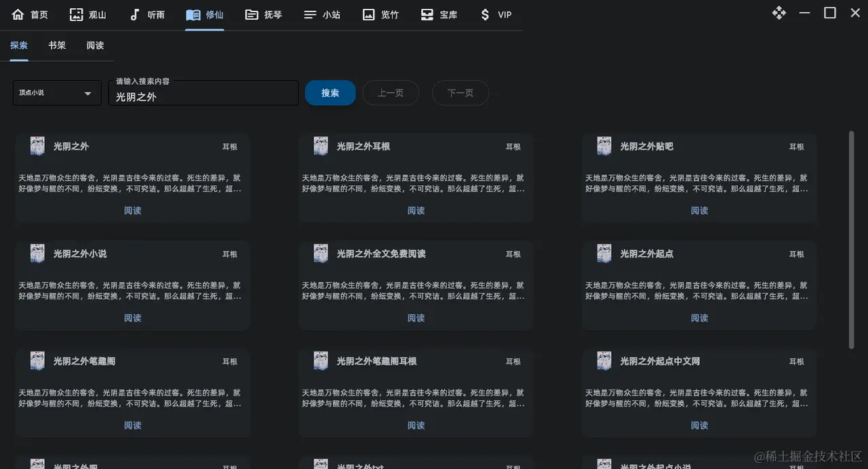Click 阅读 link under 光阴之外笔趣阁 card
Viewport: 868px width, 469px height.
click(x=133, y=425)
